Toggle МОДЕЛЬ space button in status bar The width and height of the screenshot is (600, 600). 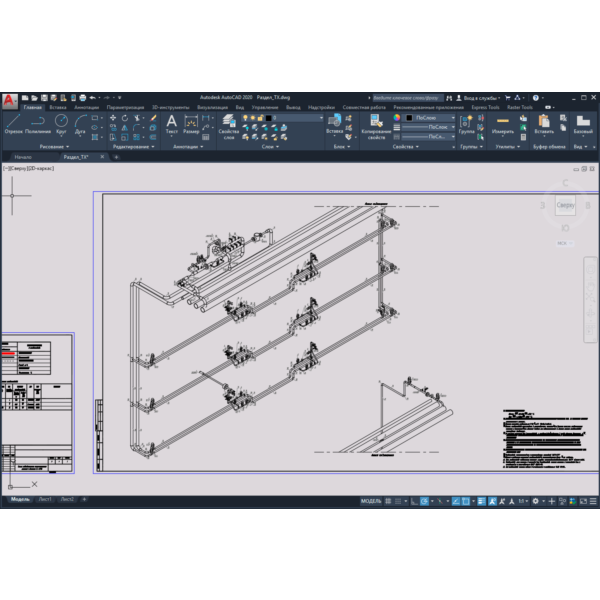[x=371, y=501]
